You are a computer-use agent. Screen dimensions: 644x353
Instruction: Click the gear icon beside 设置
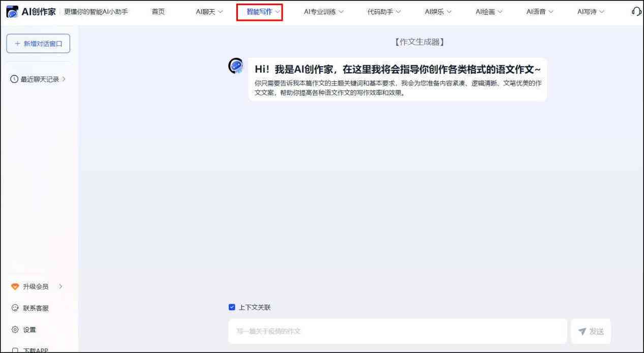click(15, 330)
